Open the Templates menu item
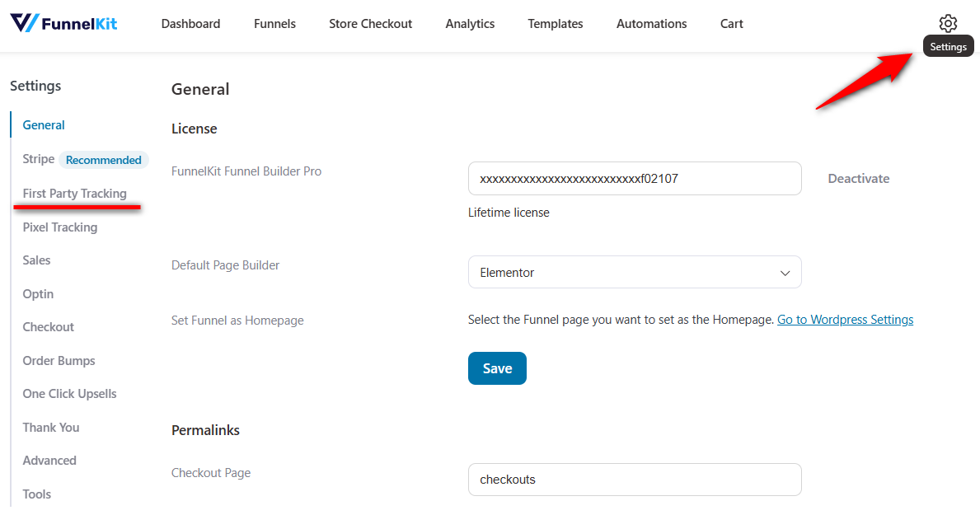980x515 pixels. click(555, 24)
